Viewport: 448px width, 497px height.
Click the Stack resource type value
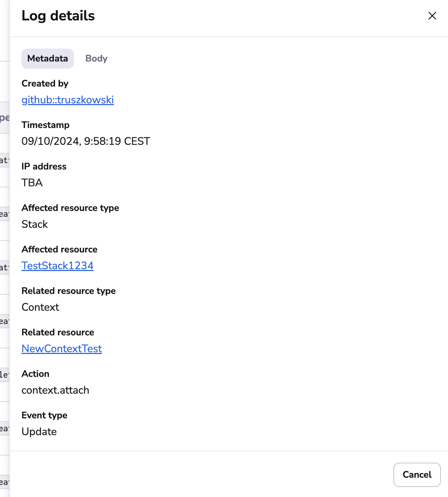coord(35,224)
